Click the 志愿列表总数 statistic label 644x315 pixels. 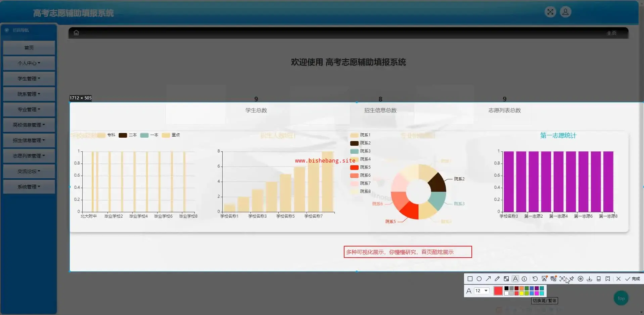(x=505, y=110)
